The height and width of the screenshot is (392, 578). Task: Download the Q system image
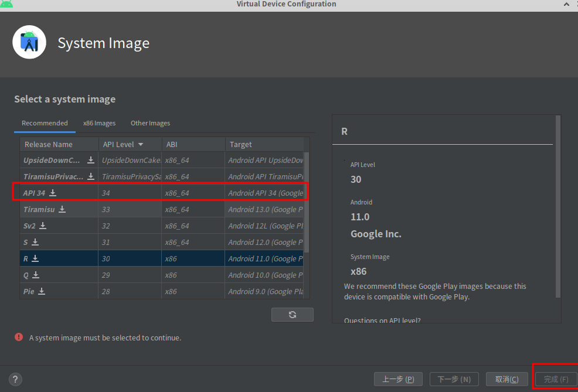36,275
